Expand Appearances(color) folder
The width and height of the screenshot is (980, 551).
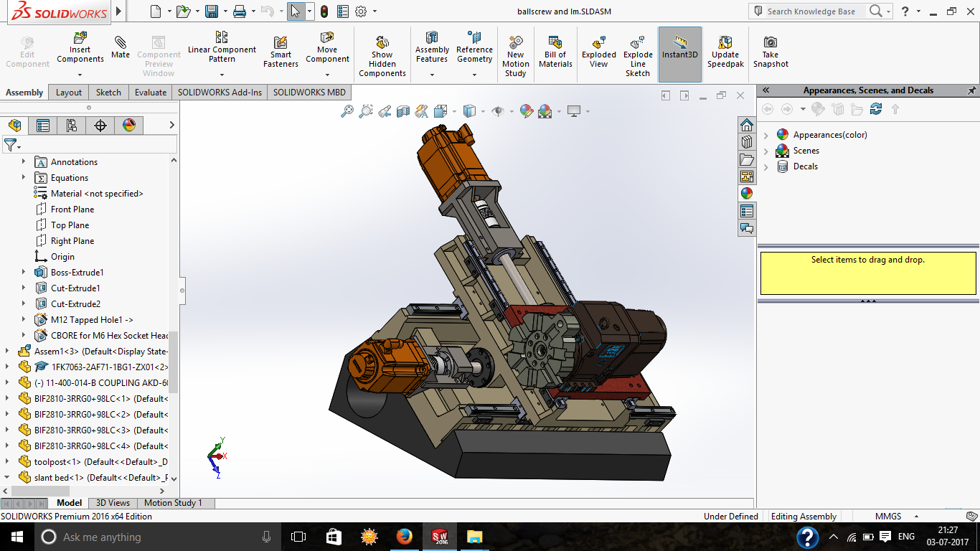pos(766,135)
